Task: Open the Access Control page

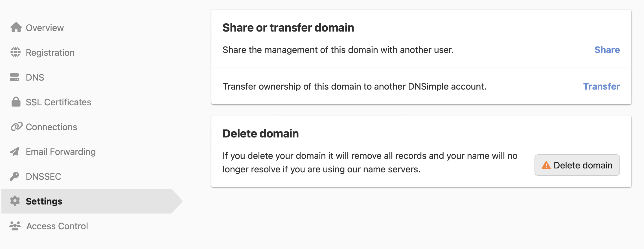Action: pyautogui.click(x=57, y=226)
